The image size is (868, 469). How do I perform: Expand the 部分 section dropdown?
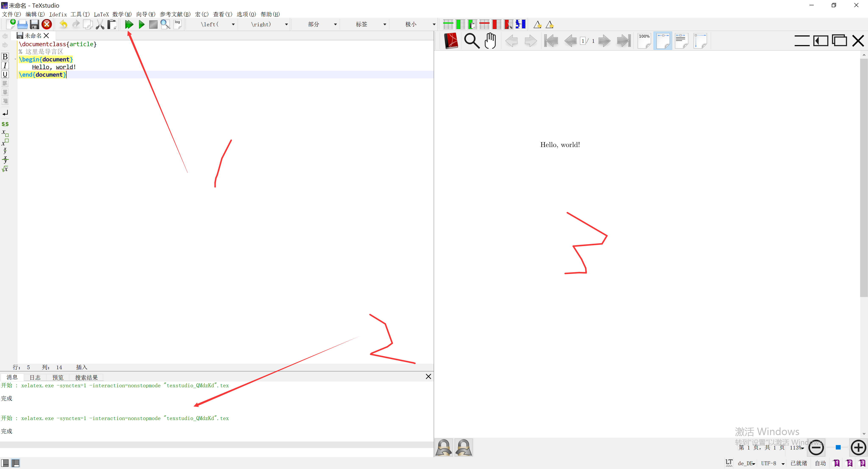335,25
